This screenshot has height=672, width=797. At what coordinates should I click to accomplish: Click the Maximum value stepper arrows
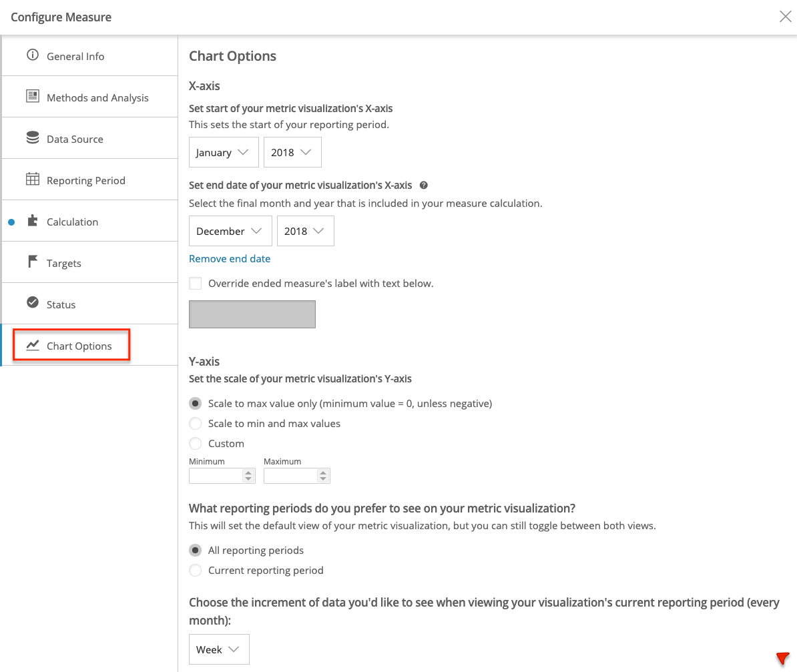(324, 475)
